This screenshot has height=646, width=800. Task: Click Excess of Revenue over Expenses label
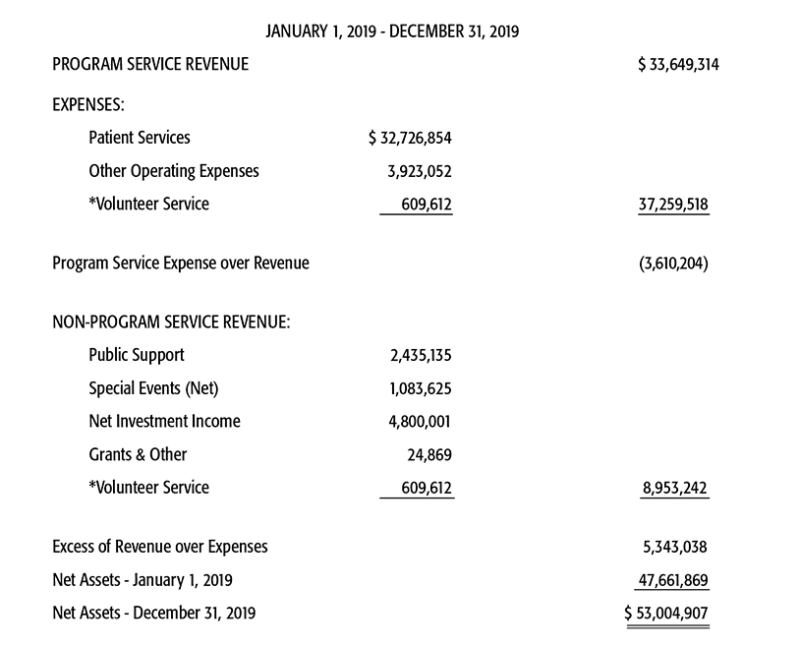pyautogui.click(x=160, y=547)
